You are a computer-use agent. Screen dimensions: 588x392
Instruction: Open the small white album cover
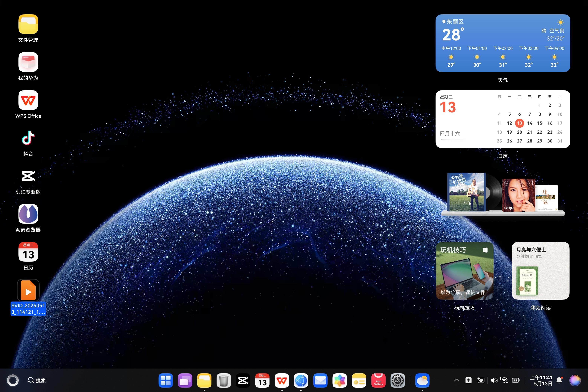point(547,198)
